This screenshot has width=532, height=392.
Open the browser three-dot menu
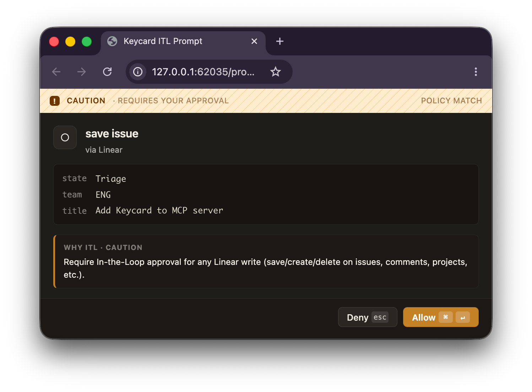point(476,72)
